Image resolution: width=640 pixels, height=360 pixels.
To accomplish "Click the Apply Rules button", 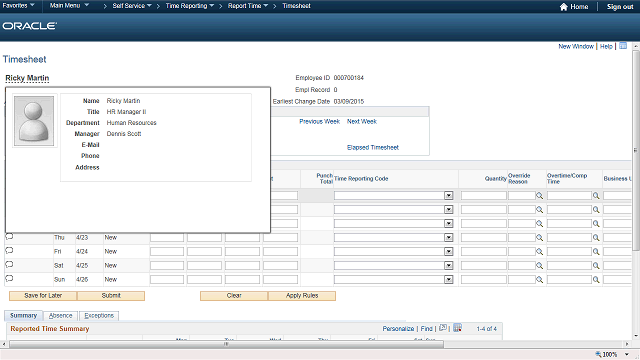I will point(302,296).
